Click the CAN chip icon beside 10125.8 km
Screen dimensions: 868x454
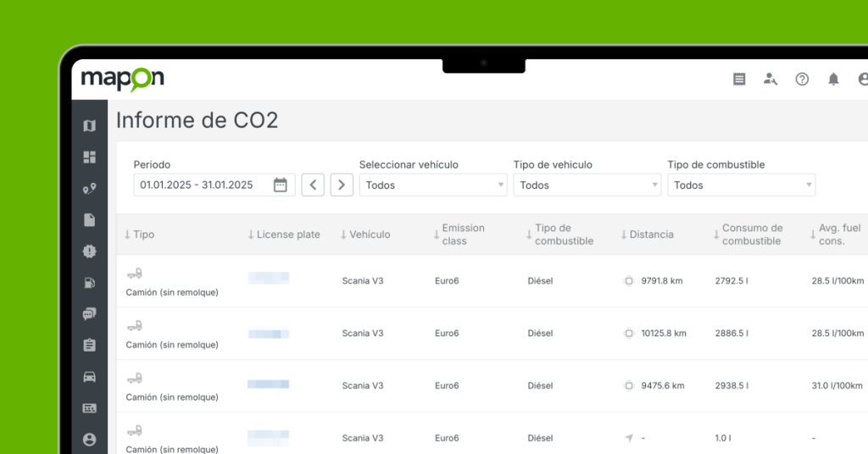[629, 334]
